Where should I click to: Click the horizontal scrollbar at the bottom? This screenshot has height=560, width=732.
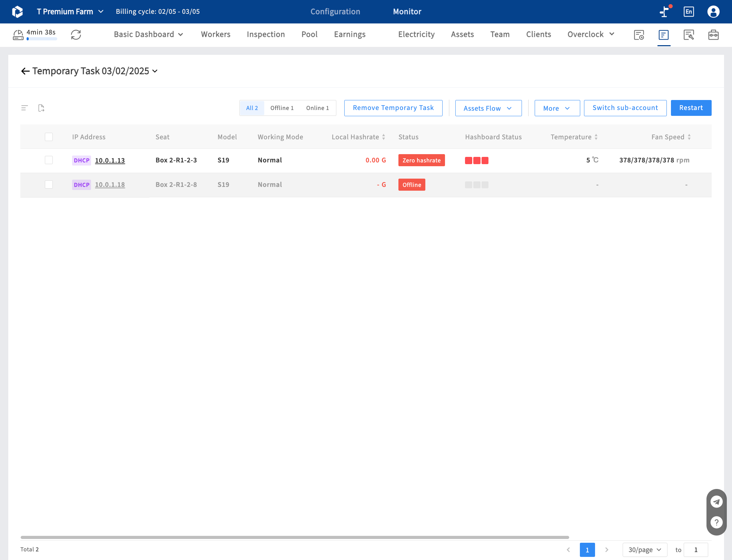[x=295, y=537]
